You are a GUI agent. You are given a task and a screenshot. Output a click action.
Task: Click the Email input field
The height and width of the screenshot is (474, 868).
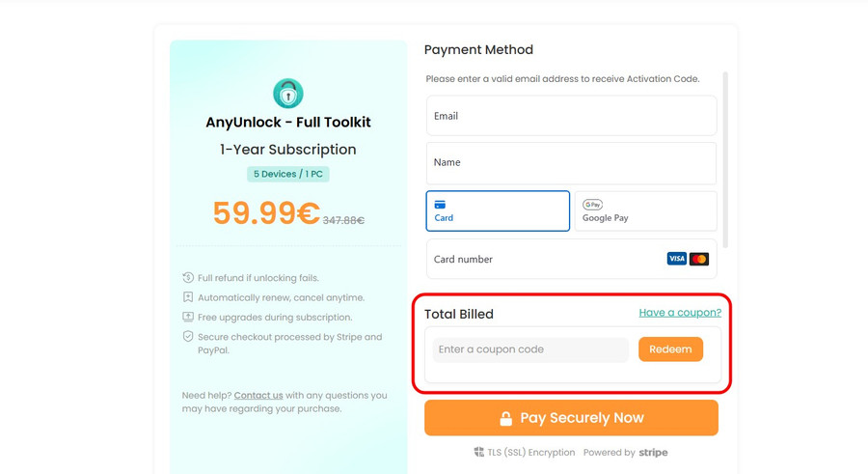click(571, 116)
